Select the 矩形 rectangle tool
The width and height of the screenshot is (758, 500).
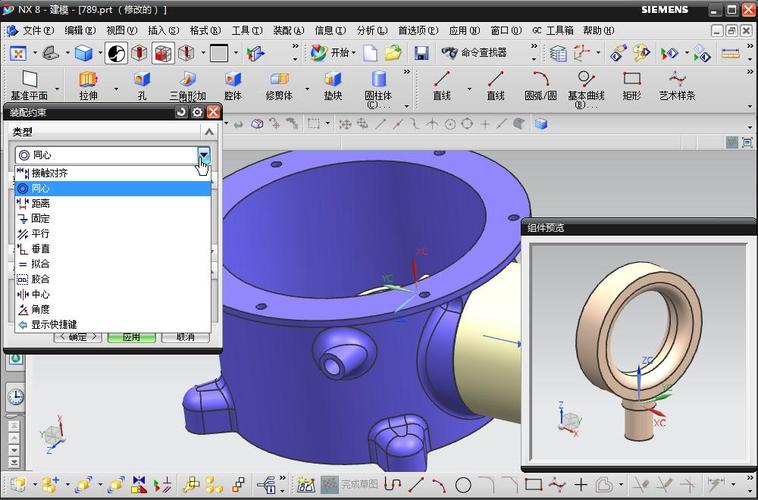coord(632,85)
